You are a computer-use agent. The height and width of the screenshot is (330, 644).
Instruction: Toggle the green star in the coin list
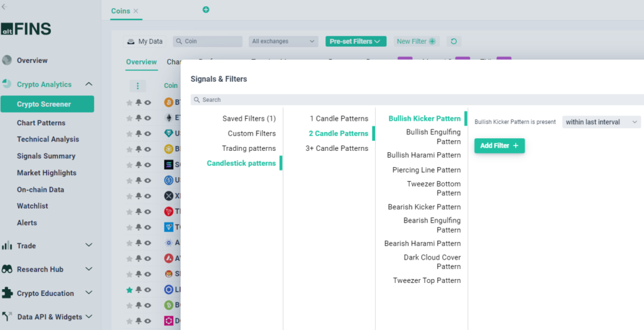coord(130,290)
